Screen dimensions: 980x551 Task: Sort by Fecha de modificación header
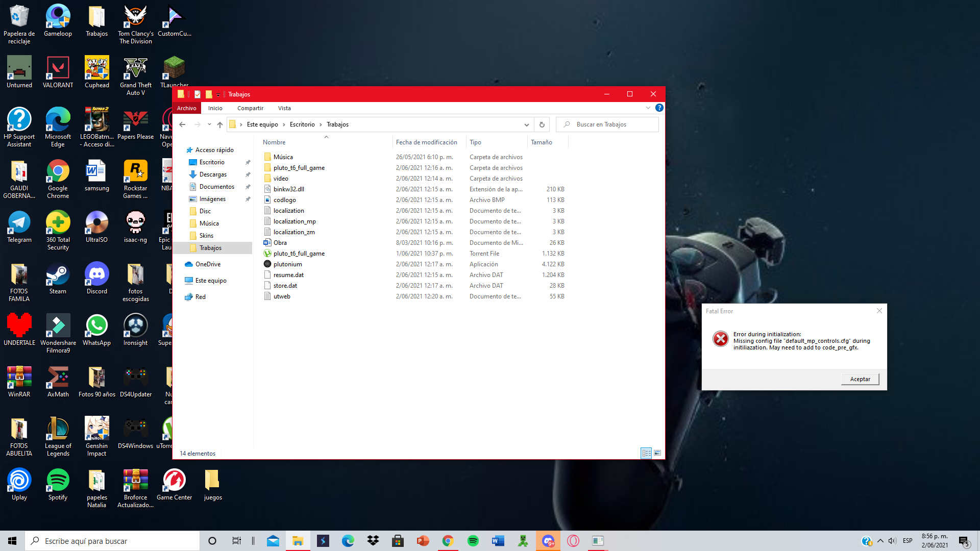(x=429, y=142)
